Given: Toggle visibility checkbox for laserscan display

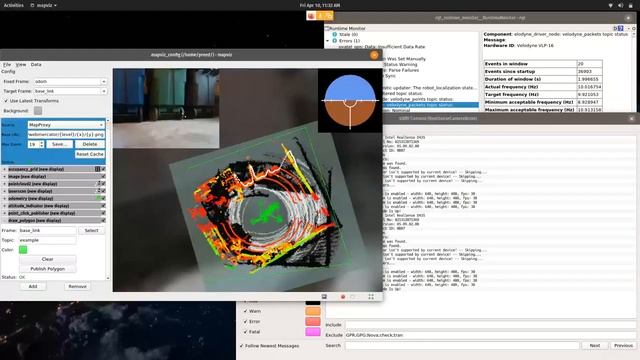Looking at the screenshot, I should [x=103, y=191].
